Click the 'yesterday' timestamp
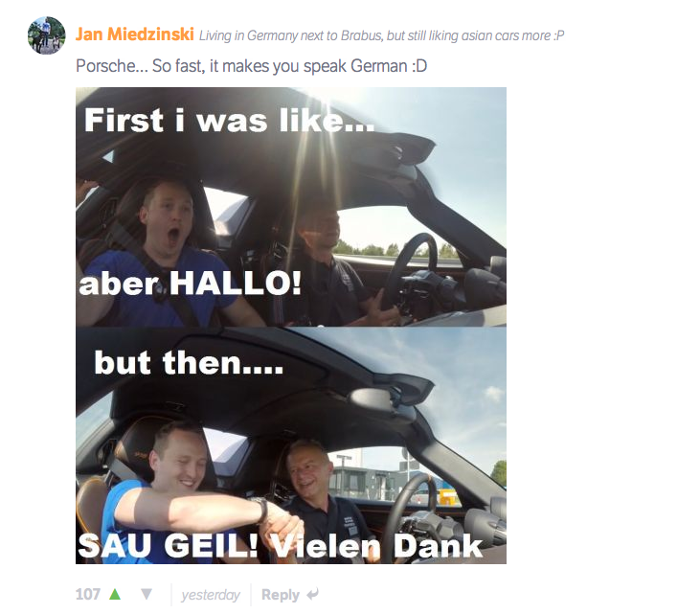Screen dimensions: 700x614 [x=211, y=595]
